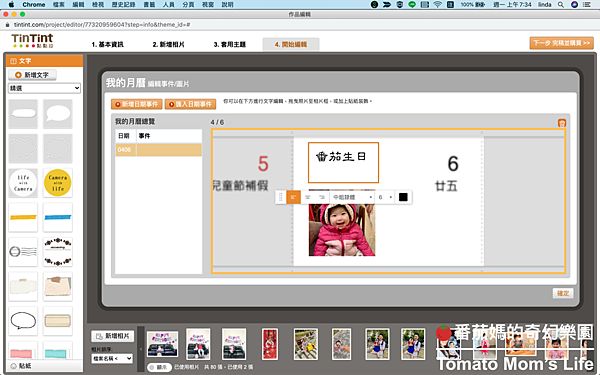Click the 新增相片 add photo button
The image size is (600, 375).
[113, 336]
